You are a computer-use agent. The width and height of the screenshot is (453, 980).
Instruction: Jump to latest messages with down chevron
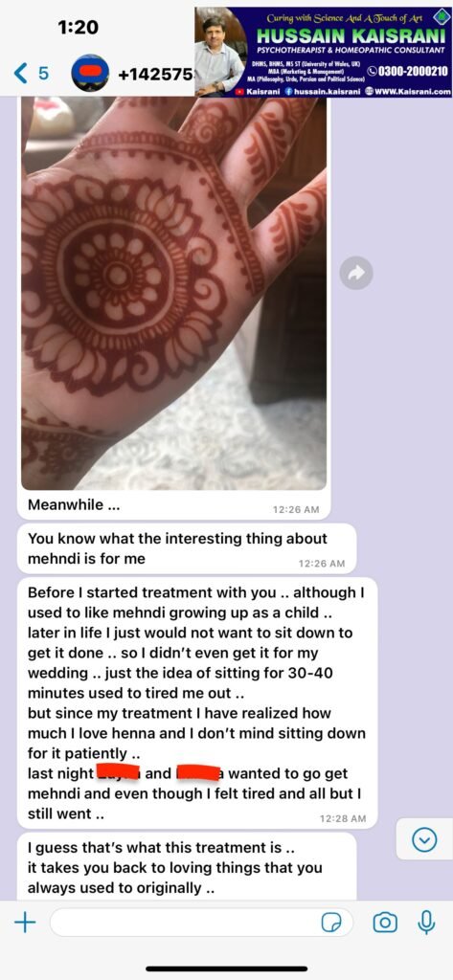click(424, 840)
